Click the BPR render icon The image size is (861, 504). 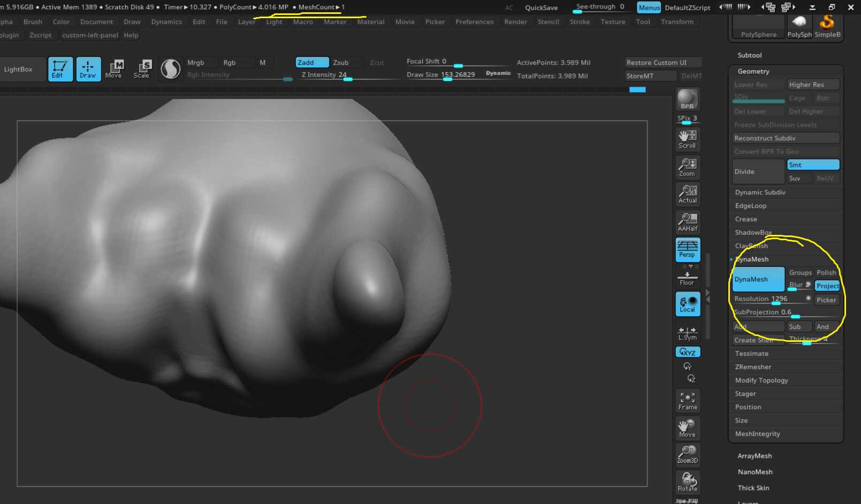(x=688, y=100)
